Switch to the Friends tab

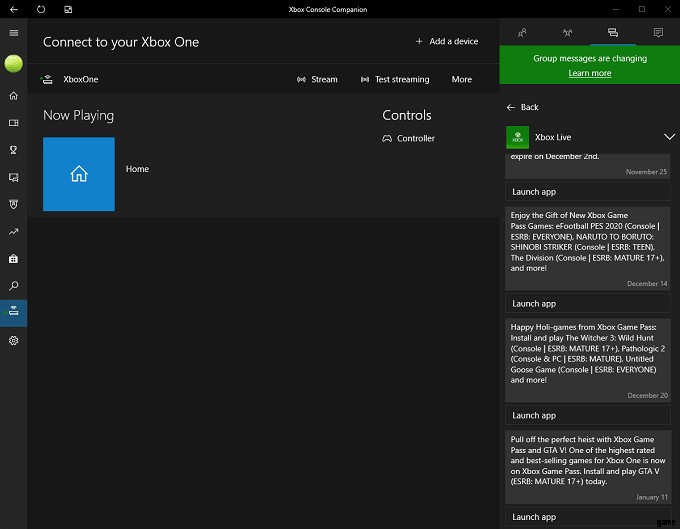522,33
